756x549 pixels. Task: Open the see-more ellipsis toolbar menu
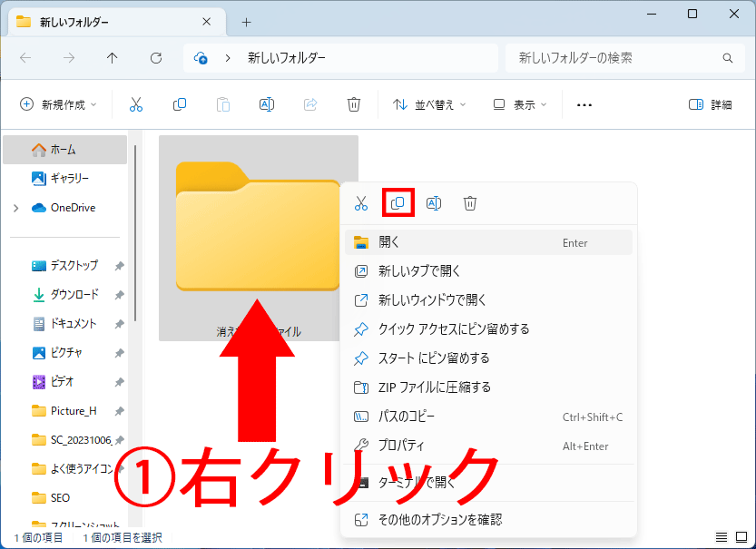[584, 104]
